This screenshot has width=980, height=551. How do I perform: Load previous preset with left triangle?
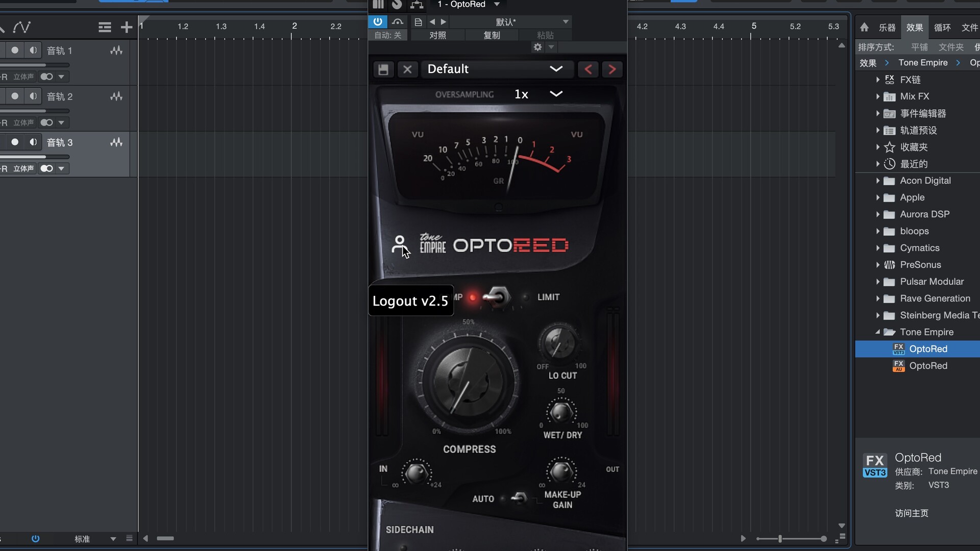coord(432,22)
